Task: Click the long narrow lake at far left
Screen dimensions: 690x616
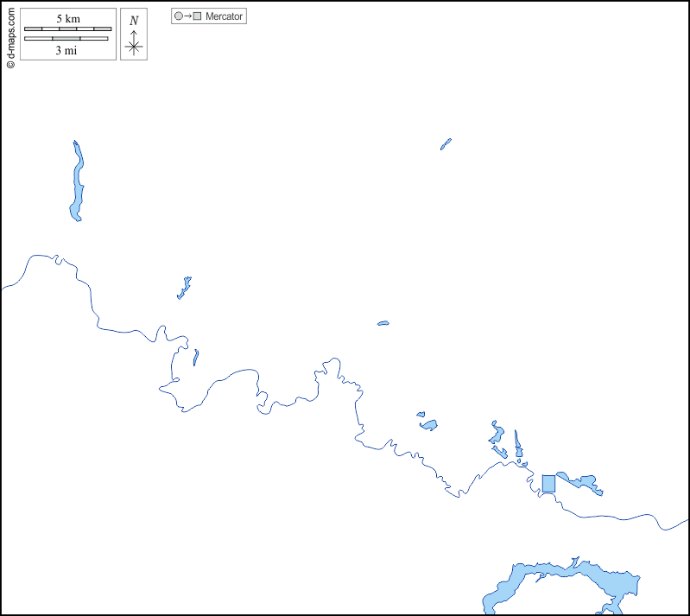Action: tap(77, 183)
